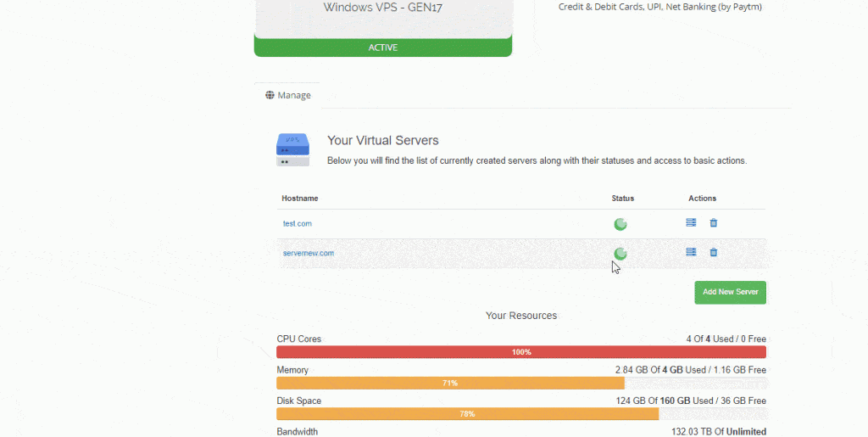This screenshot has height=437, width=868.
Task: Click the Memory label
Action: click(x=292, y=369)
